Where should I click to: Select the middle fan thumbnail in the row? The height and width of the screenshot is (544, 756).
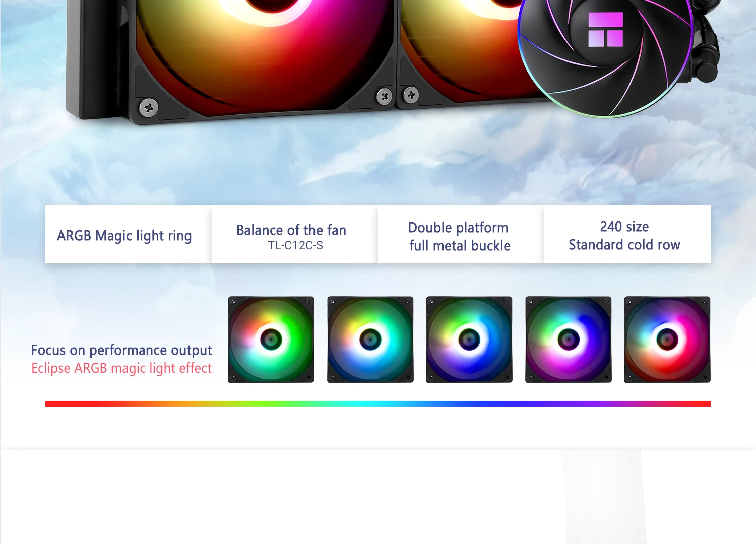(469, 339)
